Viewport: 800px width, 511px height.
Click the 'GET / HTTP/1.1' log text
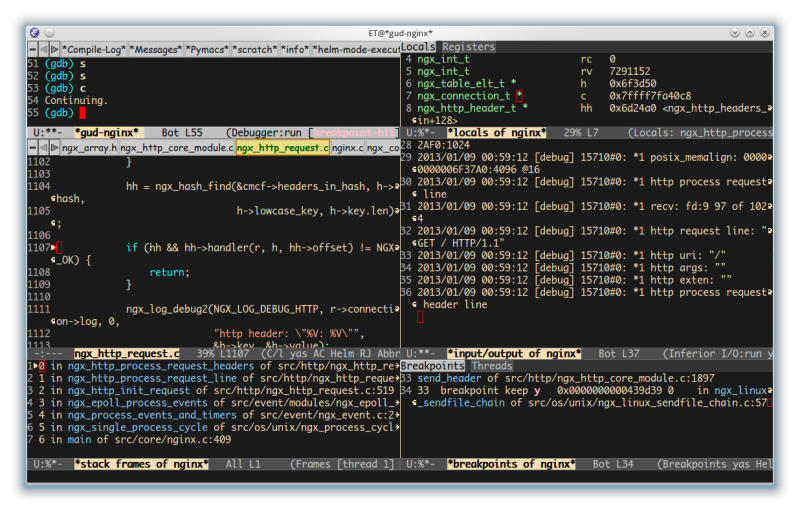click(461, 243)
